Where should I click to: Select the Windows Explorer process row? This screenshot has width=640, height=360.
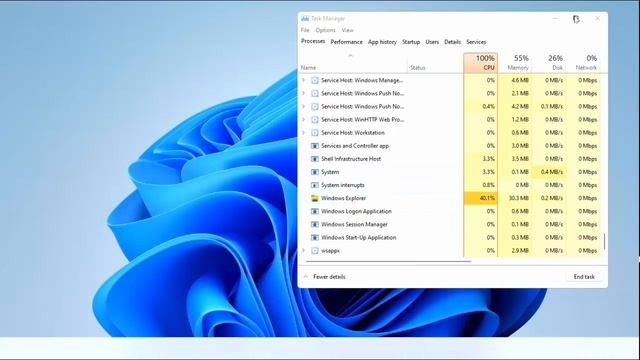[x=450, y=198]
